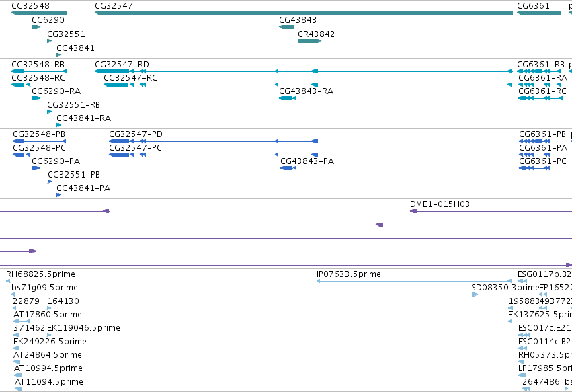The image size is (572, 392).
Task: Click the CG32548-PB protein label
Action: [x=39, y=134]
